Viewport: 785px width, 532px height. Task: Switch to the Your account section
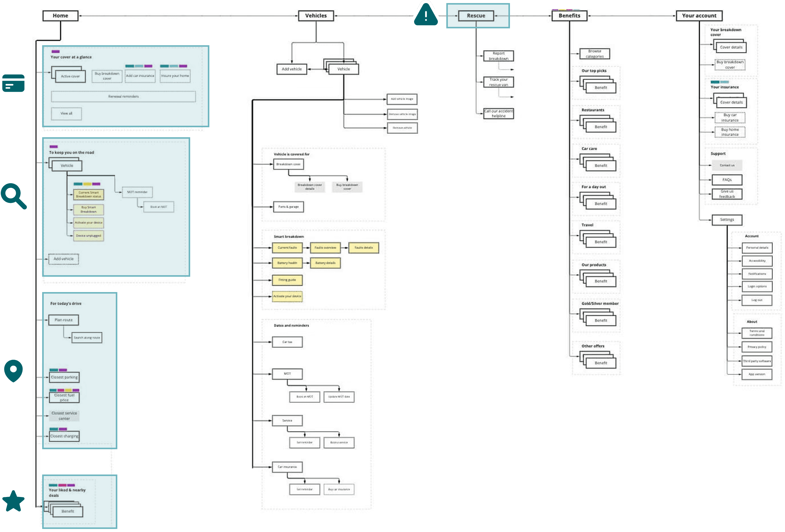click(x=699, y=16)
